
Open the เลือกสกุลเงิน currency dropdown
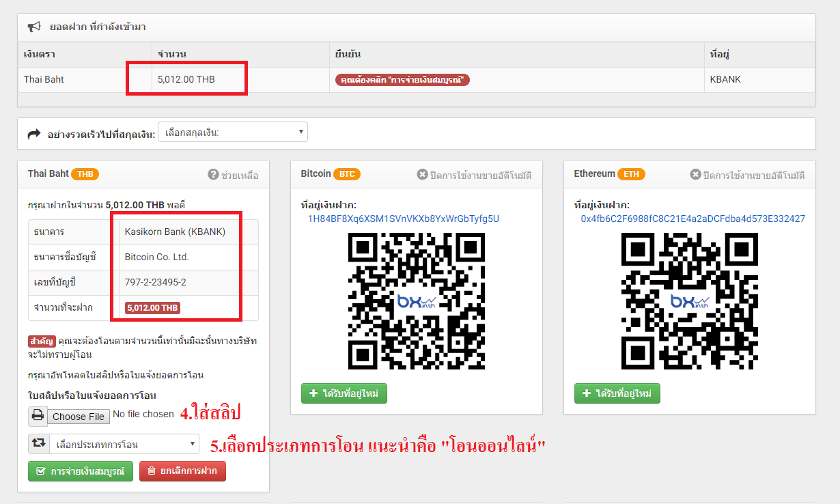coord(233,132)
